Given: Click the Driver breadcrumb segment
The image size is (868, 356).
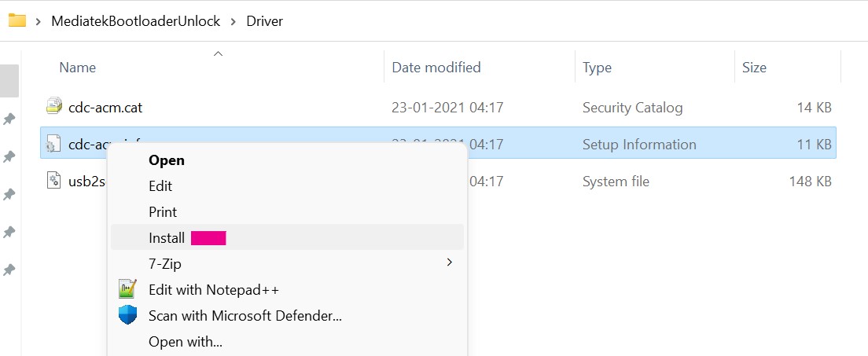Looking at the screenshot, I should [x=264, y=21].
